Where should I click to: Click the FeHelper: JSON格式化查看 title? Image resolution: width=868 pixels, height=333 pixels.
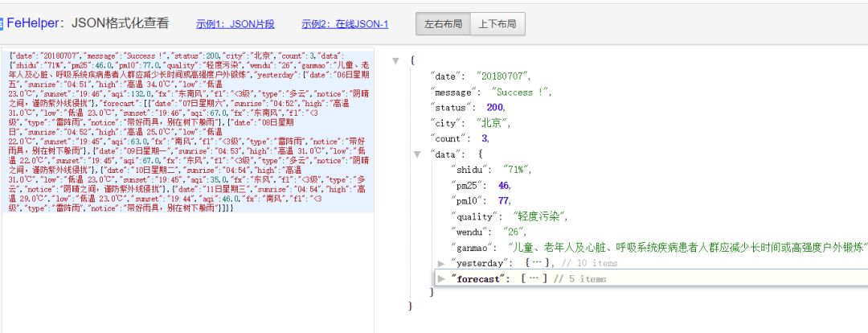point(88,24)
